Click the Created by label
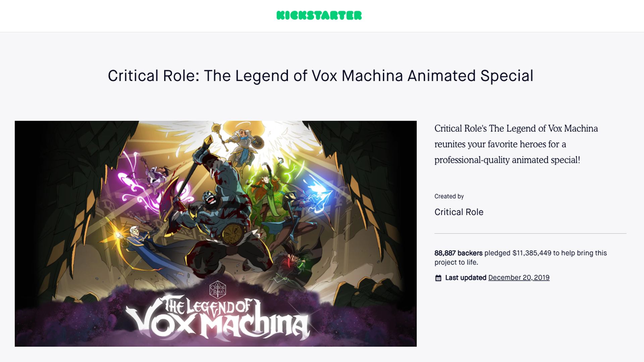The width and height of the screenshot is (644, 362). coord(449,196)
